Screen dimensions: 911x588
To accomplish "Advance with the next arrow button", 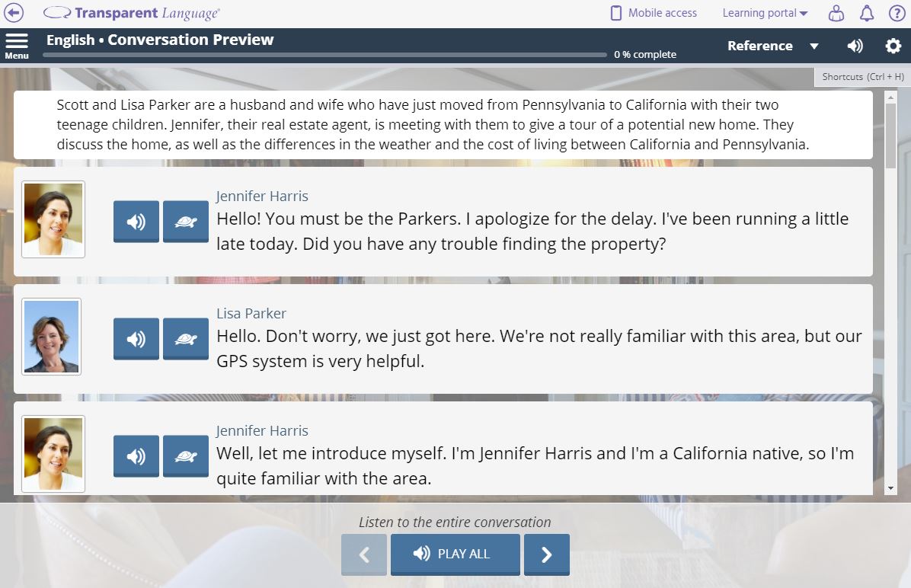I will point(547,554).
